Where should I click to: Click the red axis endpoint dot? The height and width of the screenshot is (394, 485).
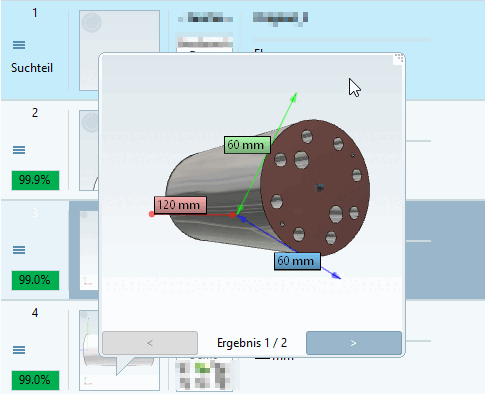tap(152, 214)
